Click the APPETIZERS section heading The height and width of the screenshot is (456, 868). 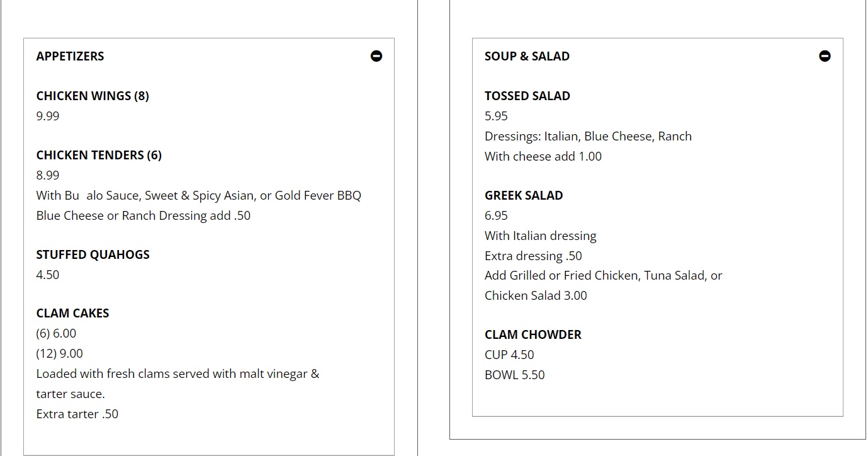point(70,56)
